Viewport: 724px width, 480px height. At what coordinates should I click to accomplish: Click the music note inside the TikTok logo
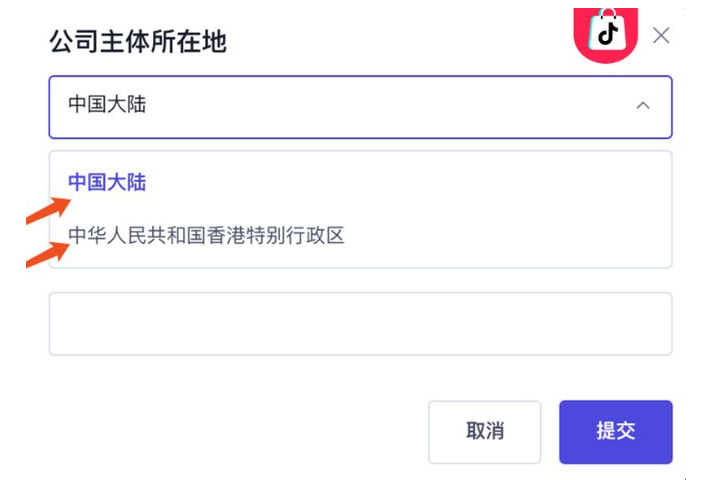[x=607, y=38]
